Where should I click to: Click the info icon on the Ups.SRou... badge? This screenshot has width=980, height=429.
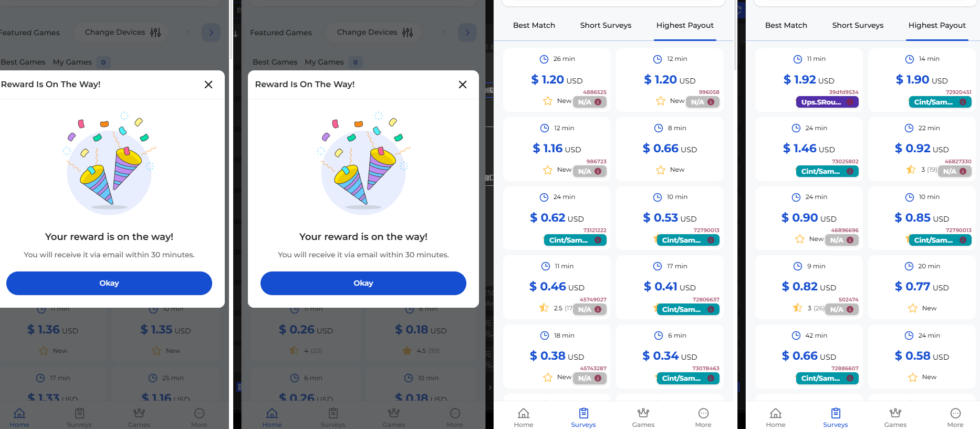pos(850,102)
